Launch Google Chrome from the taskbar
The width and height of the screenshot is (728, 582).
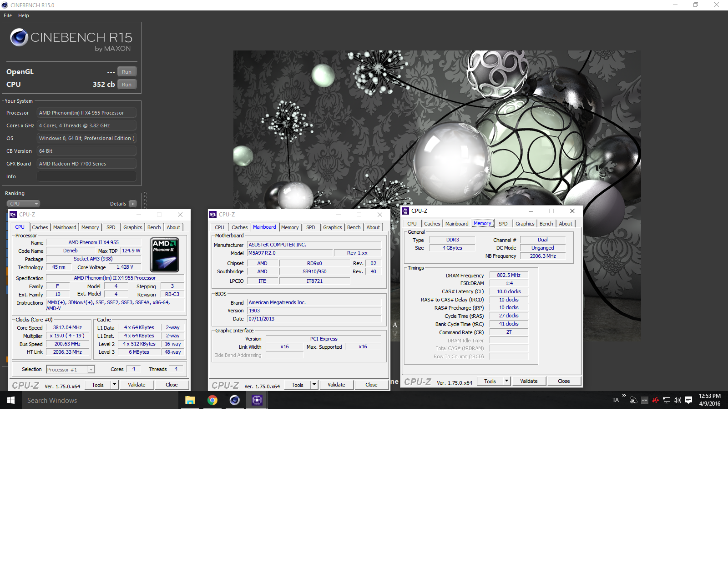212,400
